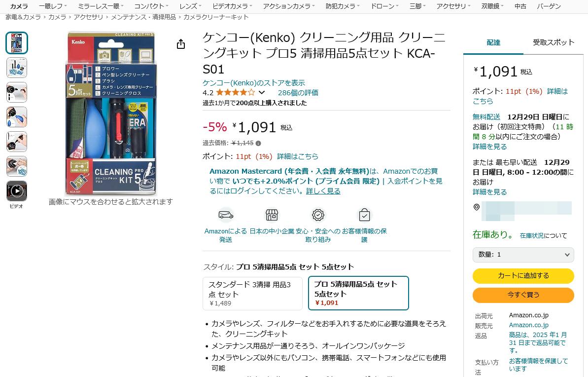
Task: Click the Amazon delivery truck icon
Action: (226, 215)
